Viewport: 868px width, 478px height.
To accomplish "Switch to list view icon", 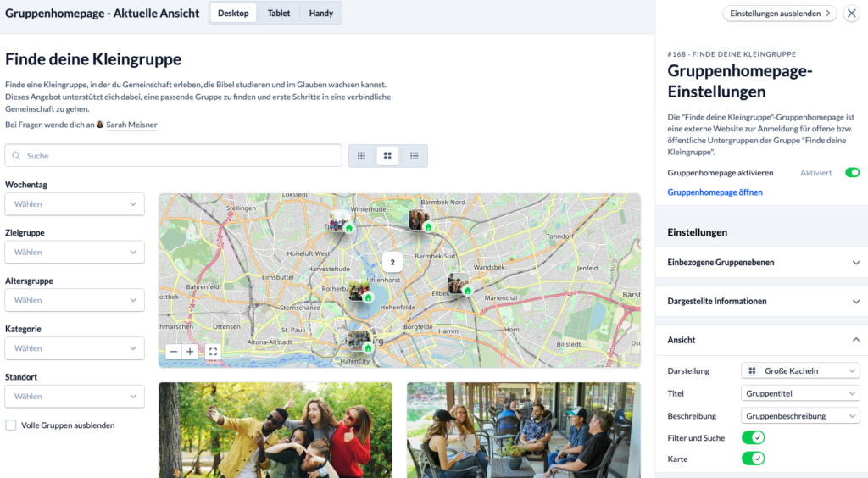I will [414, 156].
